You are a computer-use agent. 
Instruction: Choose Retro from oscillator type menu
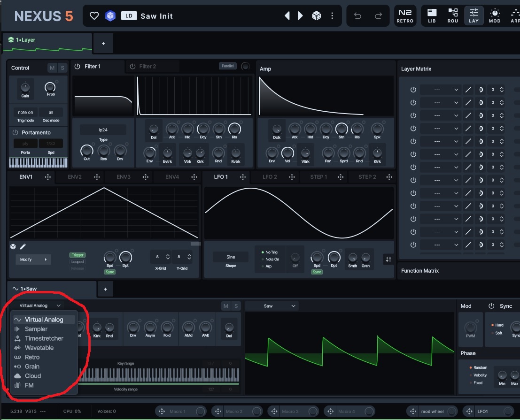(44, 358)
